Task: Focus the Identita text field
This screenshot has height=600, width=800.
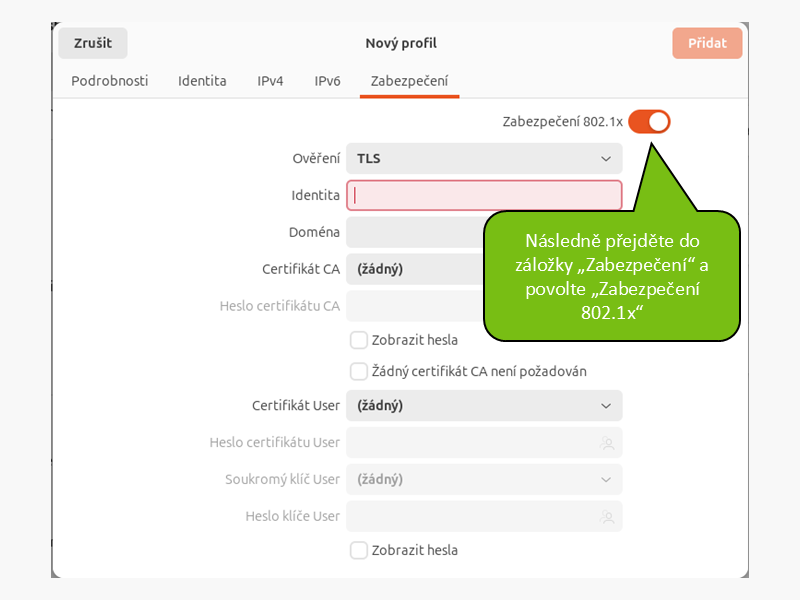Action: (x=484, y=196)
